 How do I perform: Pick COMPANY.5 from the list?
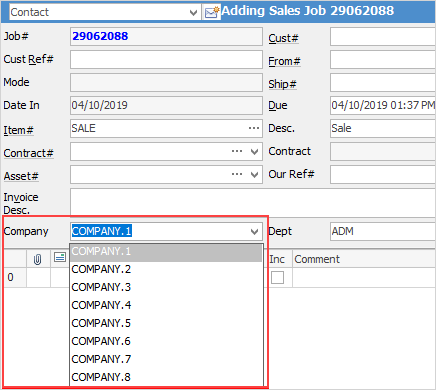(x=166, y=323)
